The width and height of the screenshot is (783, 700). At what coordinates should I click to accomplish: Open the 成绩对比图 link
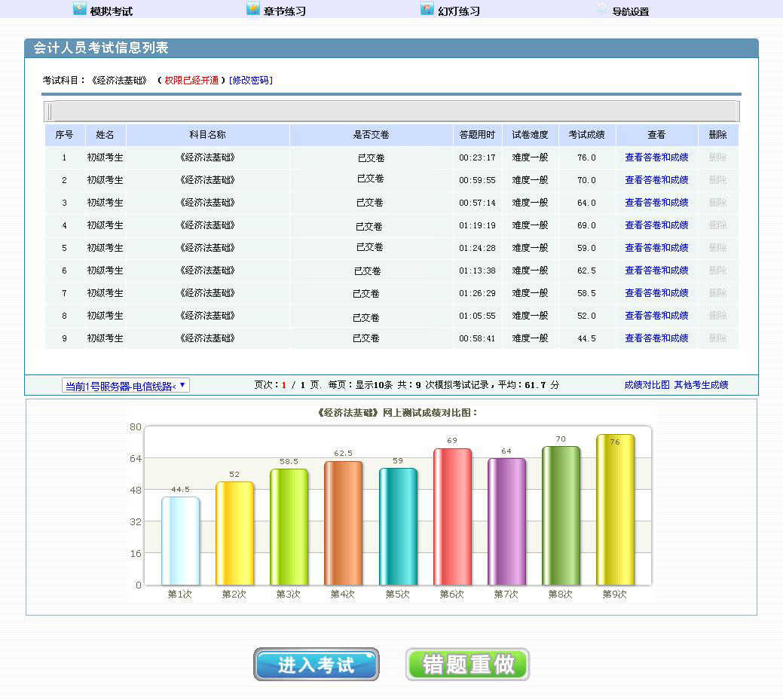click(647, 385)
